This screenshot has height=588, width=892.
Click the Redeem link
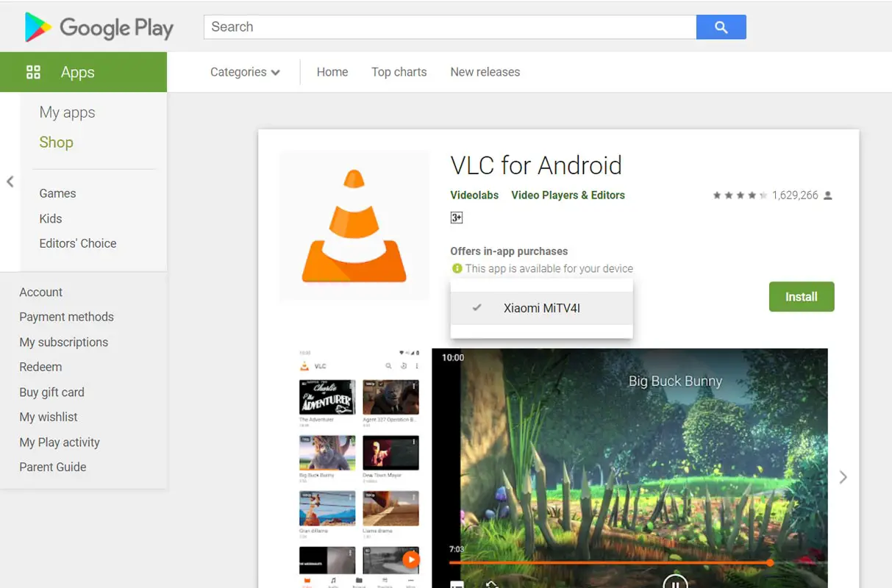click(40, 367)
